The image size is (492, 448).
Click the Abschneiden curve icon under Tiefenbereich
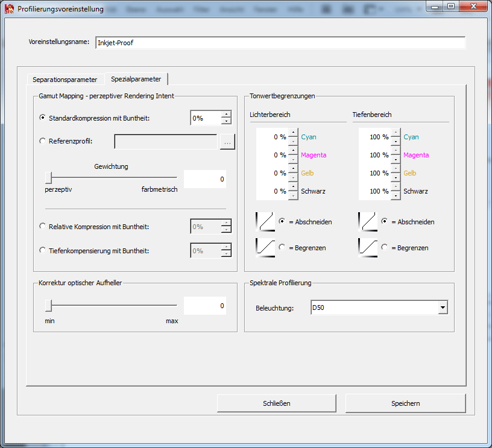(x=367, y=221)
